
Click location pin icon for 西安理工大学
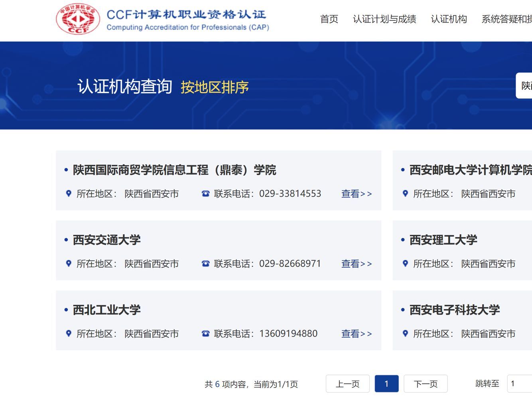(405, 264)
